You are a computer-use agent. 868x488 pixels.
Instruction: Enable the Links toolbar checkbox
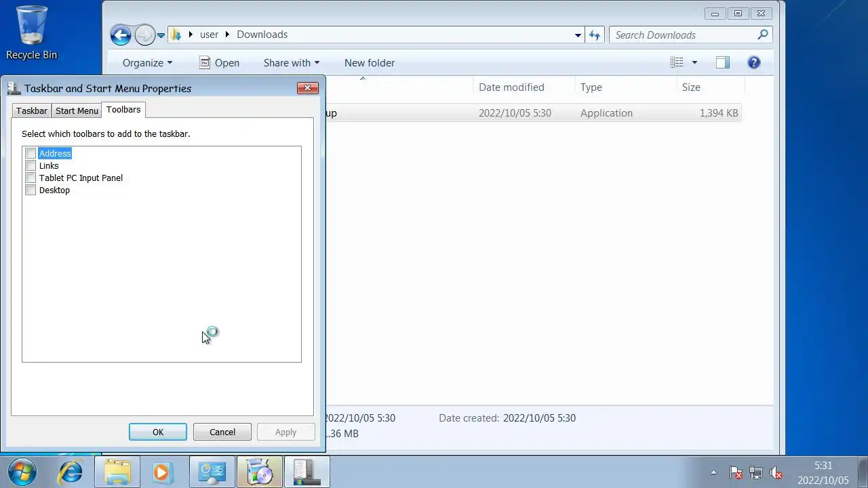point(31,166)
